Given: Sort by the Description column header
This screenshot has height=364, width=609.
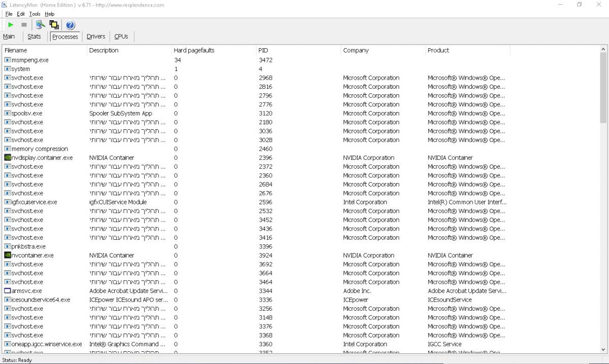Looking at the screenshot, I should pyautogui.click(x=129, y=50).
